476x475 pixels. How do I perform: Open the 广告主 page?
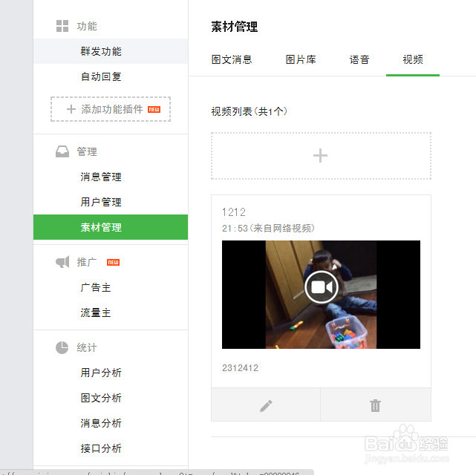click(111, 287)
